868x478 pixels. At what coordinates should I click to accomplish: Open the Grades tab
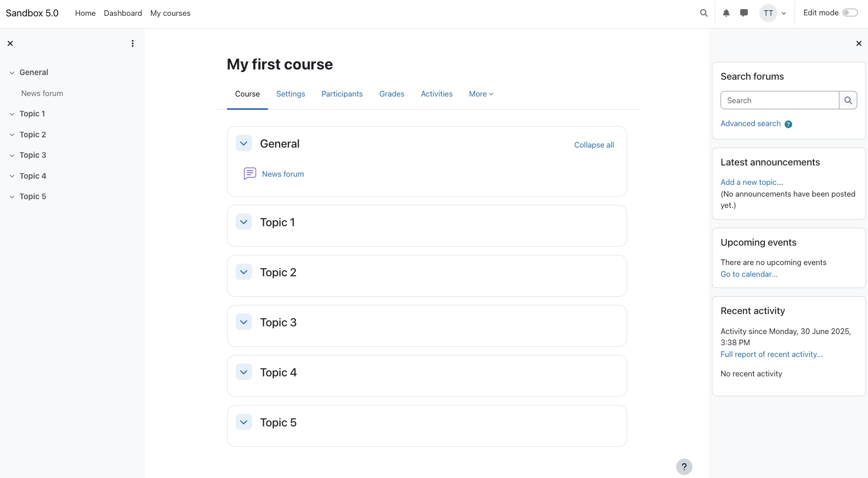(x=391, y=93)
